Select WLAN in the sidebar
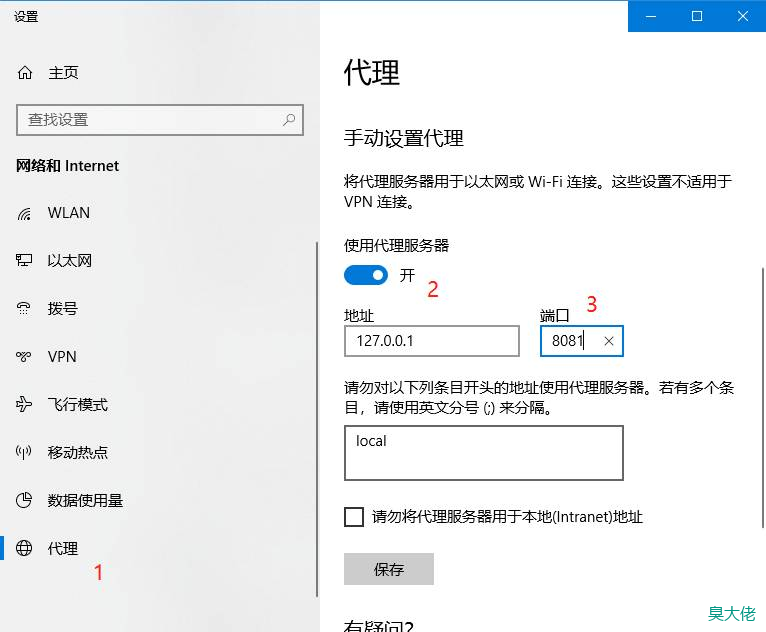 pyautogui.click(x=69, y=213)
